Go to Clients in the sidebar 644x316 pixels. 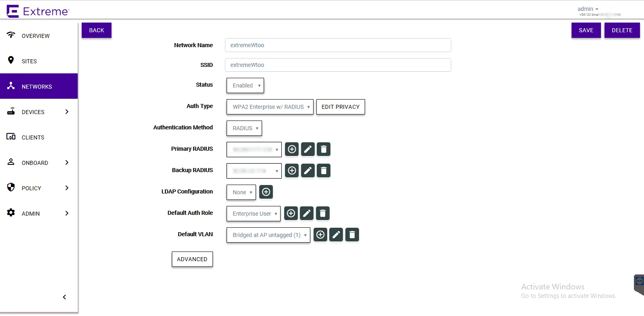[x=33, y=137]
